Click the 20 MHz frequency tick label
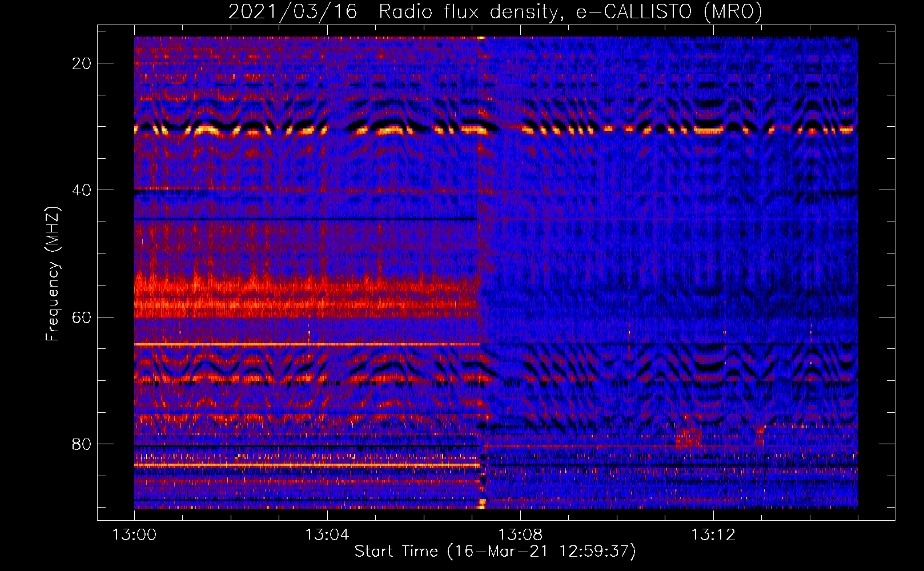The width and height of the screenshot is (924, 571). [82, 63]
